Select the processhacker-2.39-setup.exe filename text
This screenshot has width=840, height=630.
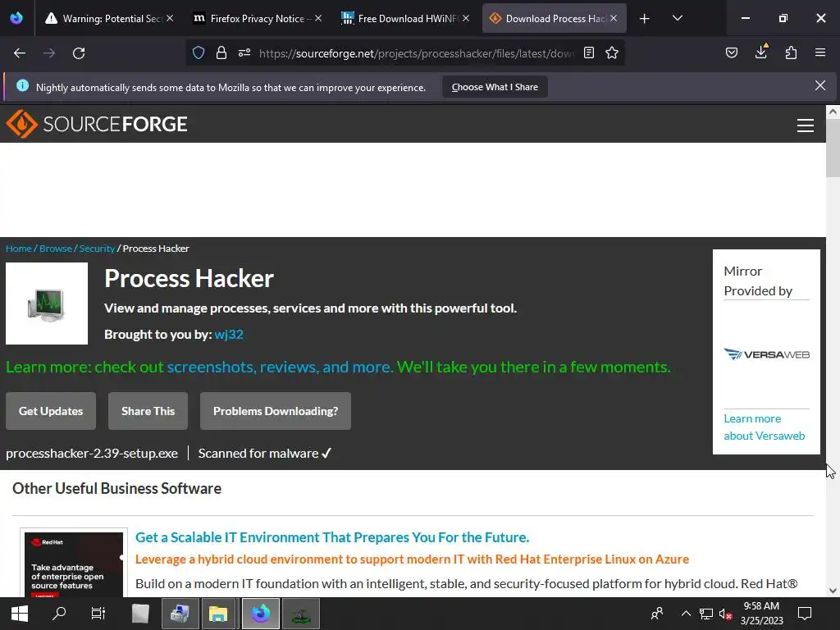(x=92, y=453)
